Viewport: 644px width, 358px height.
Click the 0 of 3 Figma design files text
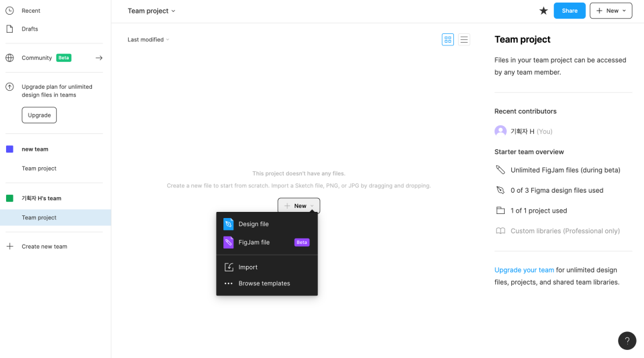click(557, 190)
